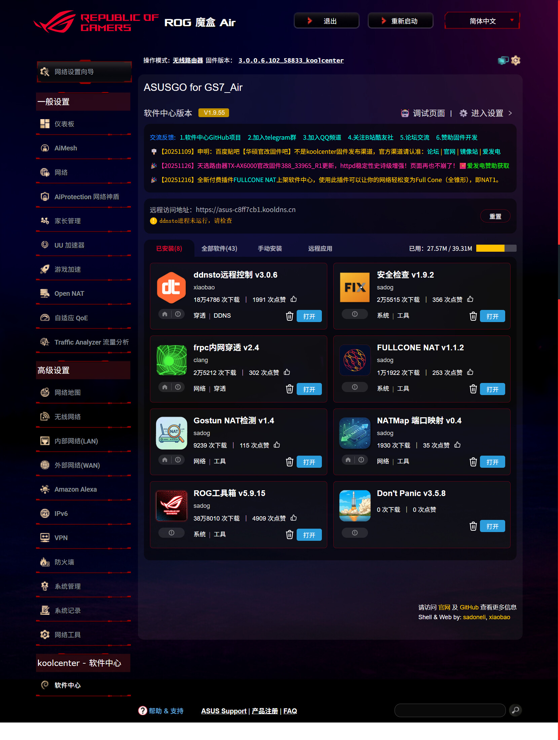Open 1.软件中心GitHub项目 link
560x740 pixels.
[x=210, y=137]
